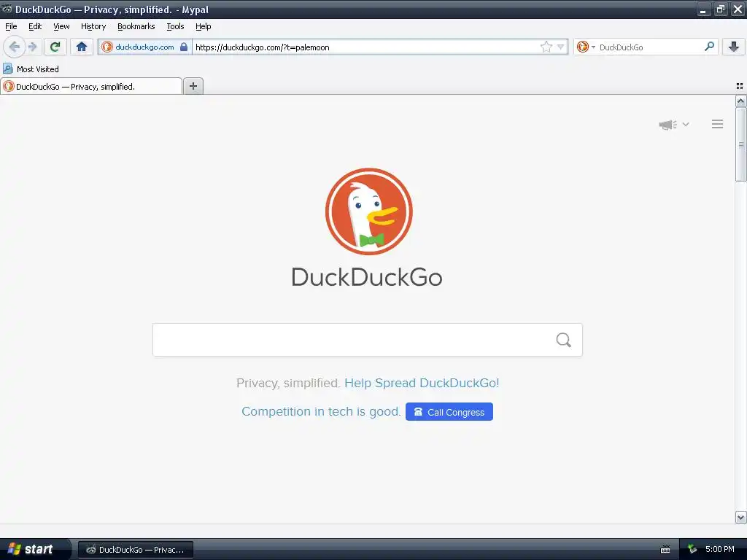Click the vertical scrollbar thumb
Viewport: 747px width, 560px height.
(x=740, y=144)
